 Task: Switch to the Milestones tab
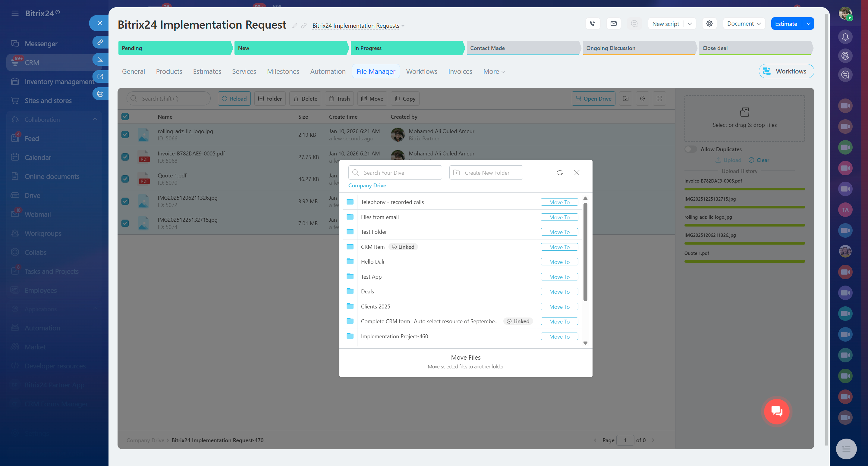click(x=283, y=71)
